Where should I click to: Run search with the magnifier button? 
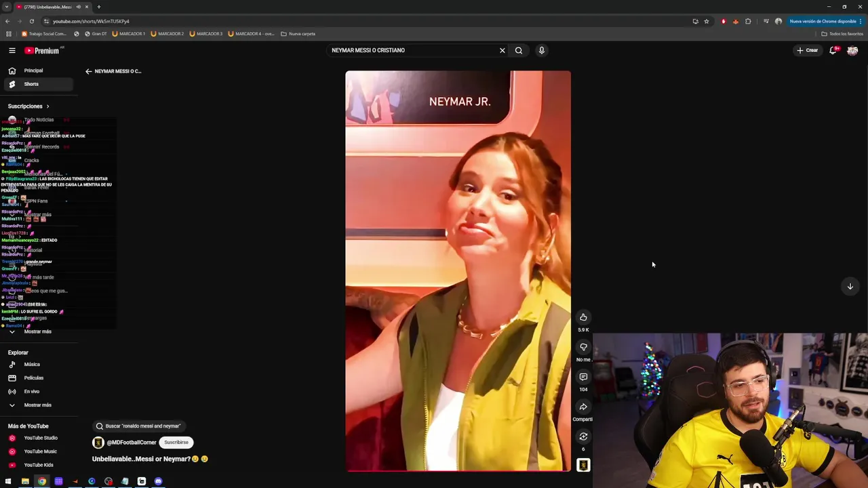click(x=519, y=50)
